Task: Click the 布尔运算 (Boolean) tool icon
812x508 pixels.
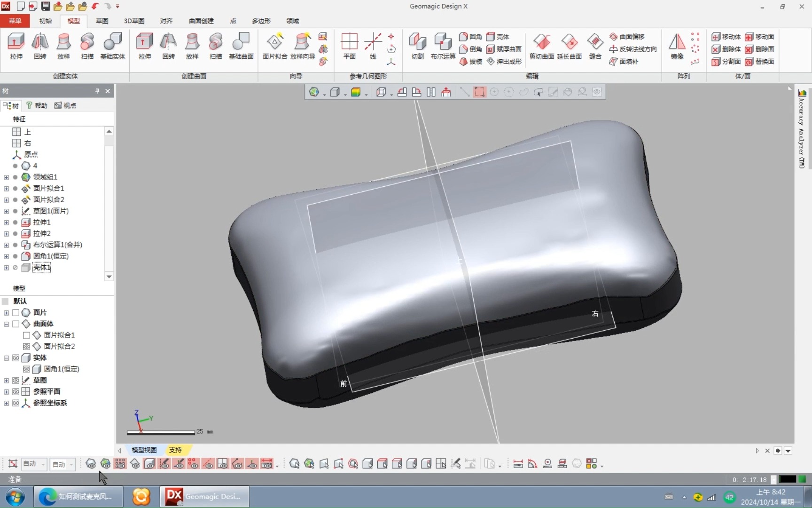Action: pos(442,45)
